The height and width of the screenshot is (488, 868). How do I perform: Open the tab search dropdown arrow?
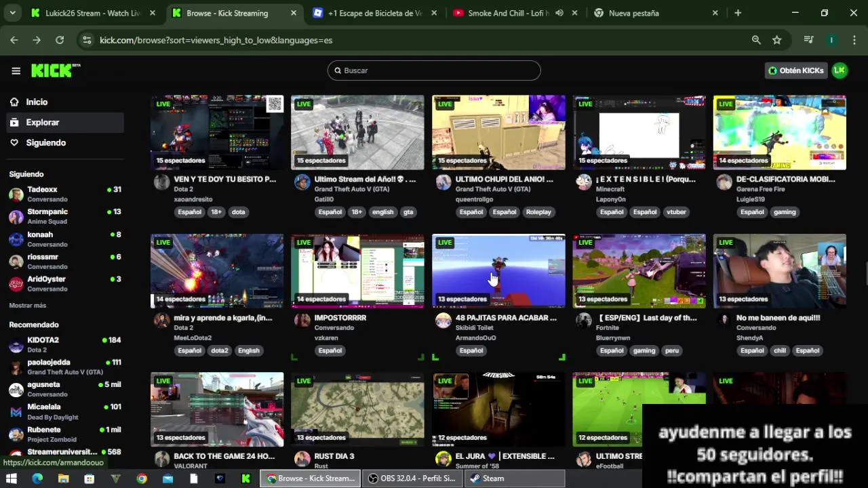(x=12, y=13)
